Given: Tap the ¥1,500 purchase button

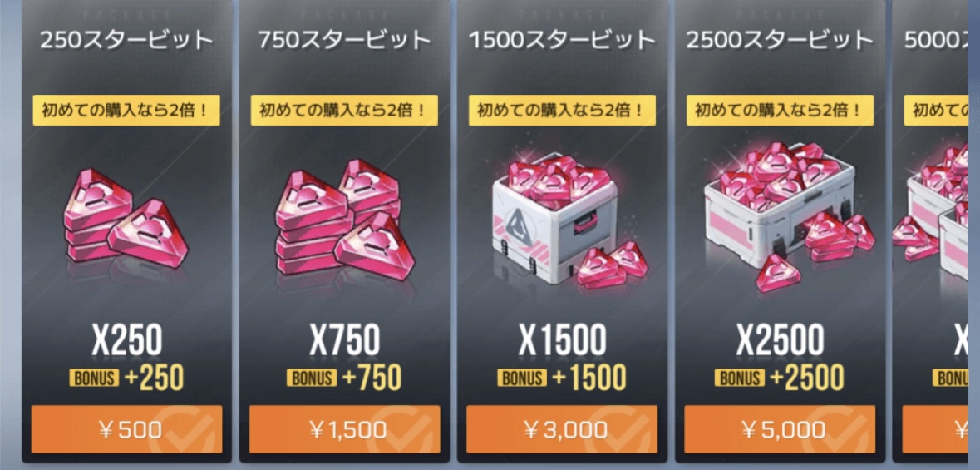Looking at the screenshot, I should tap(344, 429).
